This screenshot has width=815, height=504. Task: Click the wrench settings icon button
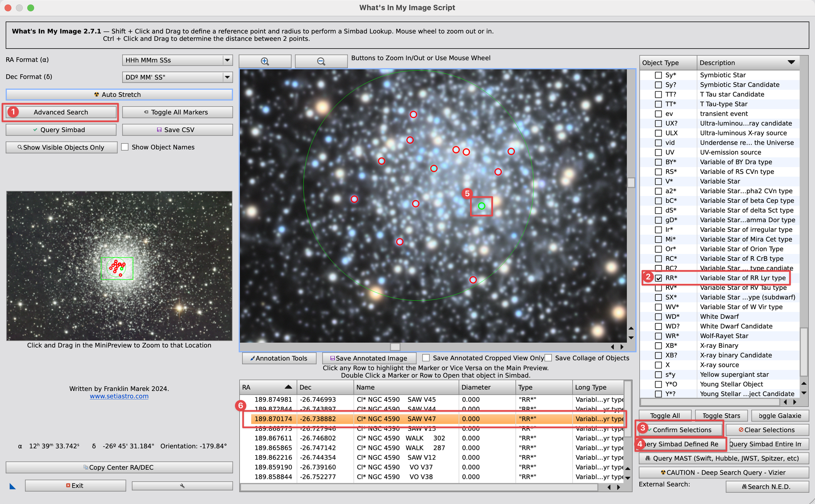pyautogui.click(x=182, y=486)
